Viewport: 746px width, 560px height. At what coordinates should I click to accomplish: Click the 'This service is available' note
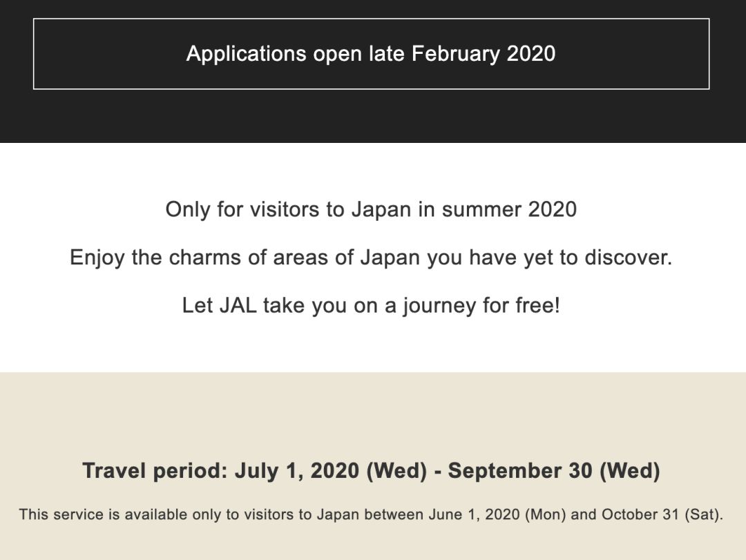tap(371, 515)
